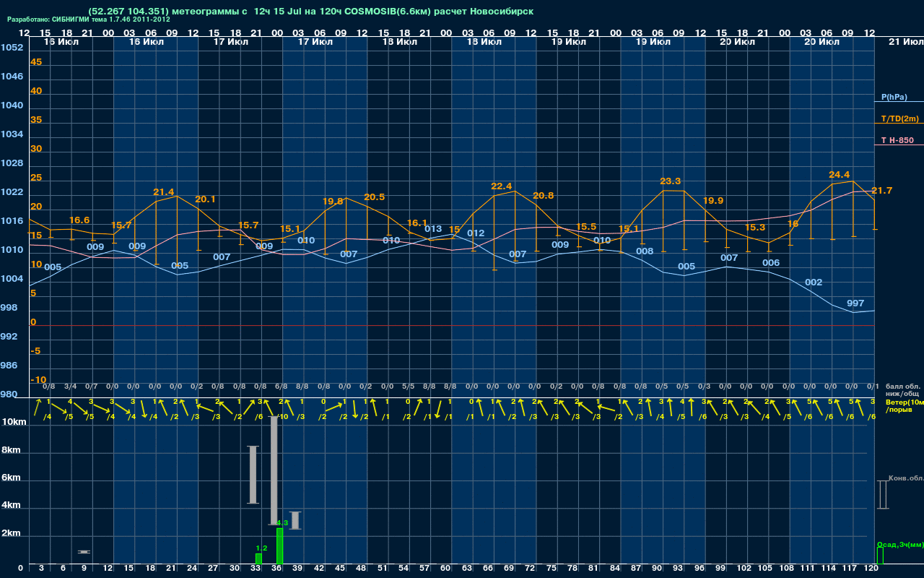
Task: Click the tallest gray convective cloud bar
Action: click(274, 470)
